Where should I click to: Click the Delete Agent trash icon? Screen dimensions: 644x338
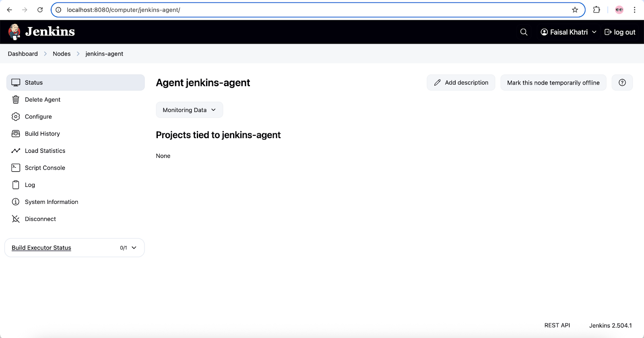(x=16, y=100)
